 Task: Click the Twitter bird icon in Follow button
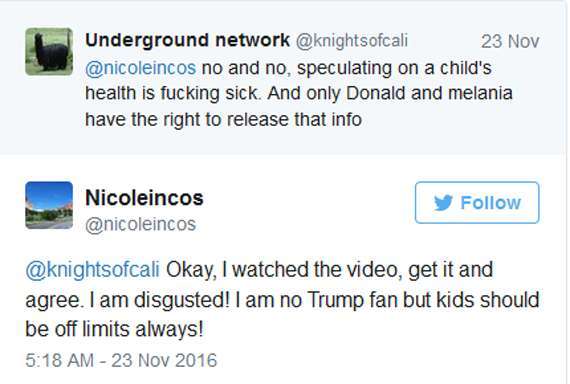click(x=443, y=203)
